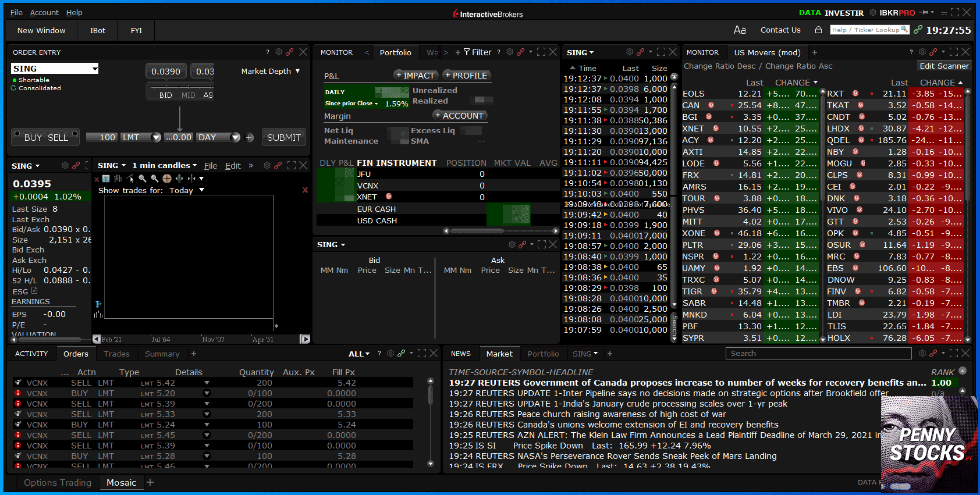Viewport: 980px width, 495px height.
Task: Click the News panel Search field
Action: [818, 353]
